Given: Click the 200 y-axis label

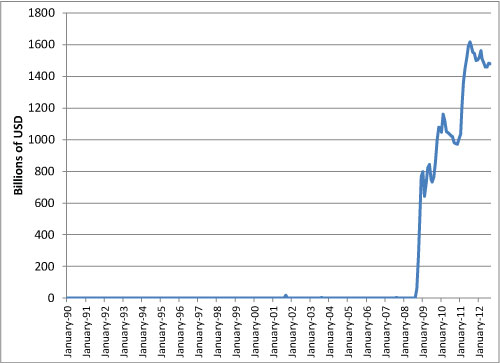Looking at the screenshot, I should 44,266.
